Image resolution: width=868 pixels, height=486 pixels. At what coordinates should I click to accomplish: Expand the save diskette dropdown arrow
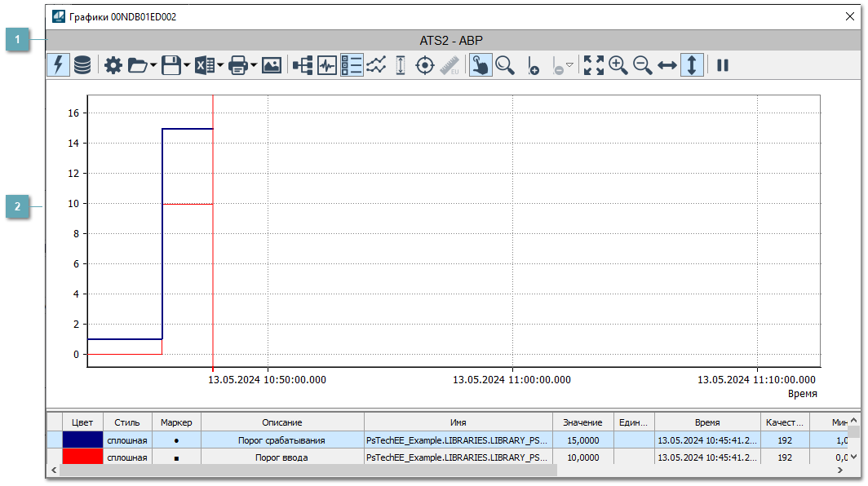point(187,66)
